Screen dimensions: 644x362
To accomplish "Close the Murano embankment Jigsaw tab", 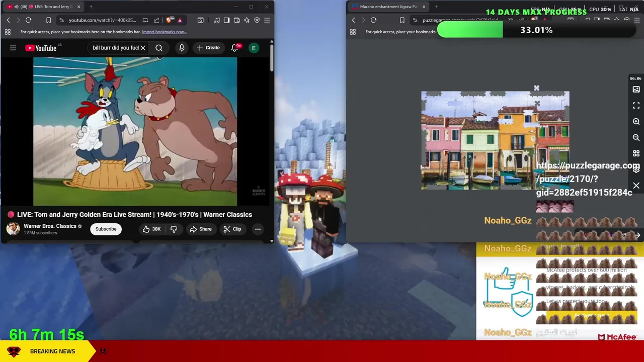I will [x=424, y=7].
